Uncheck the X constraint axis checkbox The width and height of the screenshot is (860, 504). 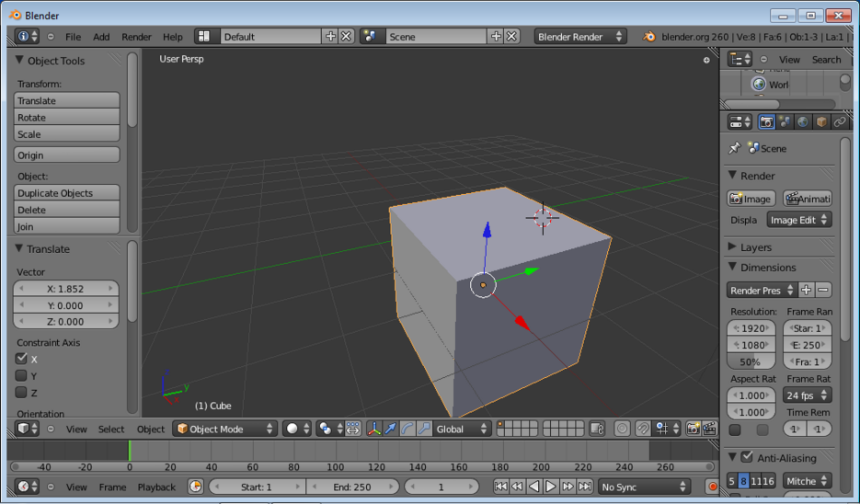click(x=21, y=359)
